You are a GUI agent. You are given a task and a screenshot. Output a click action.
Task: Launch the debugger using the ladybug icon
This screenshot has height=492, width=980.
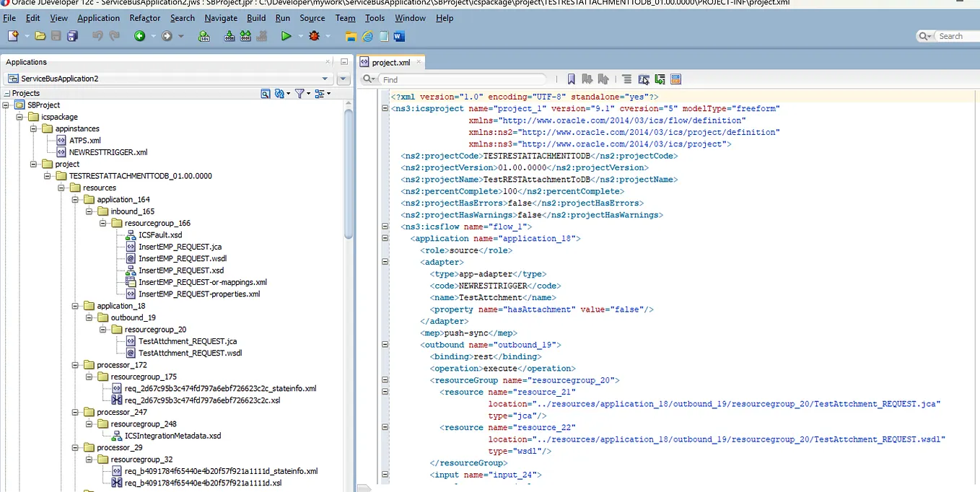point(315,36)
